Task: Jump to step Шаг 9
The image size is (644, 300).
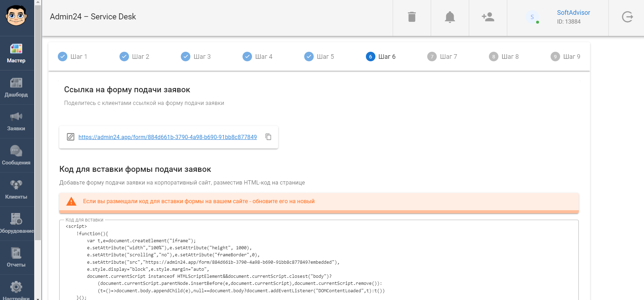Action: click(565, 57)
